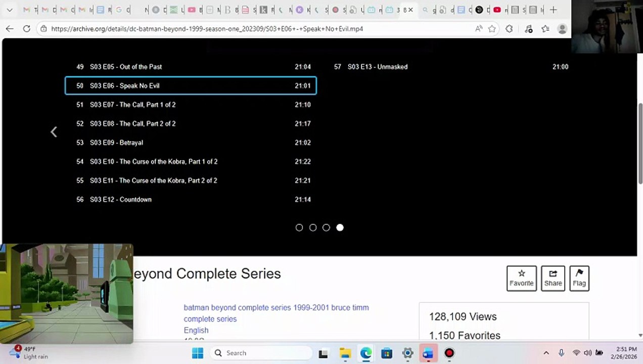Favorite this item with the star button
The height and width of the screenshot is (364, 643).
click(x=522, y=278)
